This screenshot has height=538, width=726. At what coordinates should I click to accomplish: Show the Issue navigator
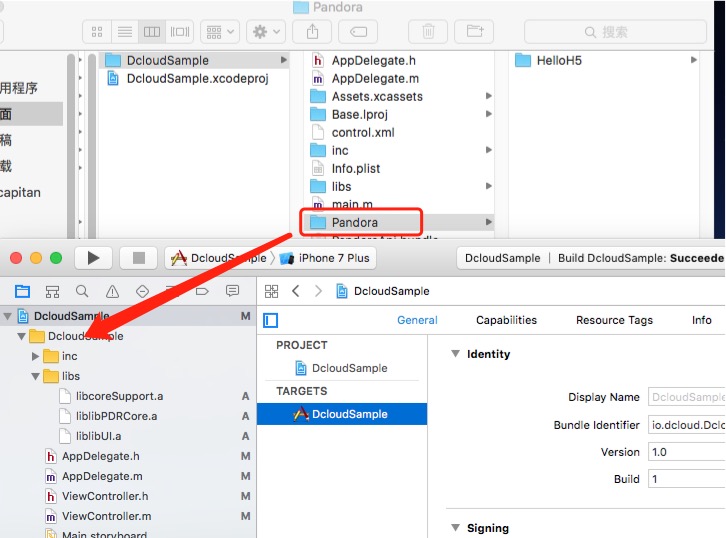[x=112, y=291]
